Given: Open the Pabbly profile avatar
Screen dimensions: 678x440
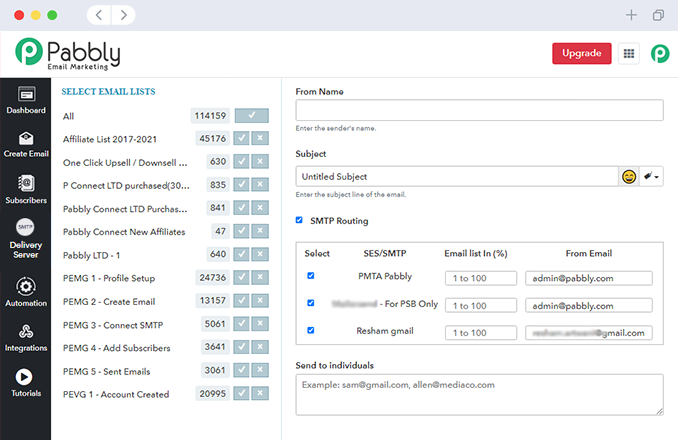Looking at the screenshot, I should (660, 54).
